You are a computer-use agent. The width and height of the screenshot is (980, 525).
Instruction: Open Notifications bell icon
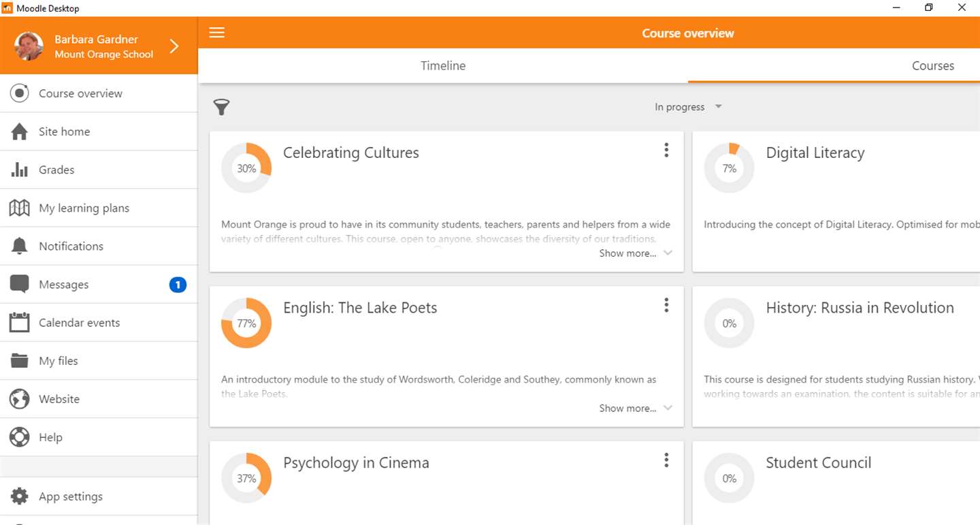click(x=20, y=246)
